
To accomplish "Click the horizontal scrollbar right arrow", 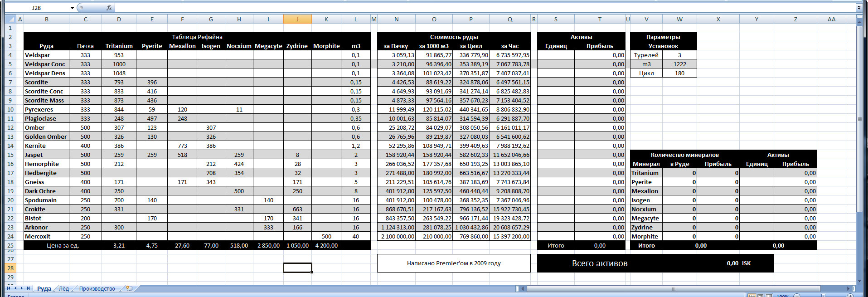I will pyautogui.click(x=849, y=288).
